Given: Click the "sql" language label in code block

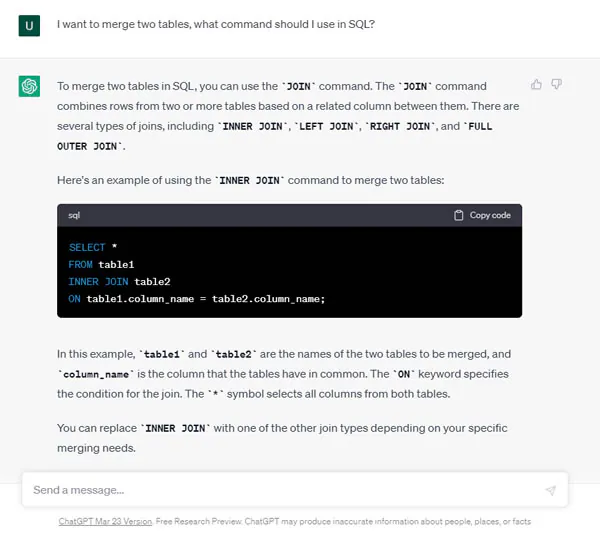Looking at the screenshot, I should [x=75, y=215].
